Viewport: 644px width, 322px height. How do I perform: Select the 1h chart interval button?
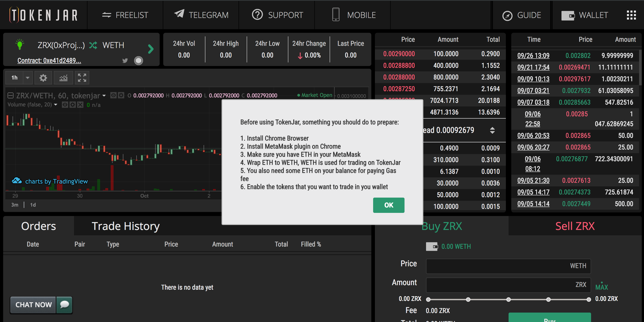click(x=15, y=78)
